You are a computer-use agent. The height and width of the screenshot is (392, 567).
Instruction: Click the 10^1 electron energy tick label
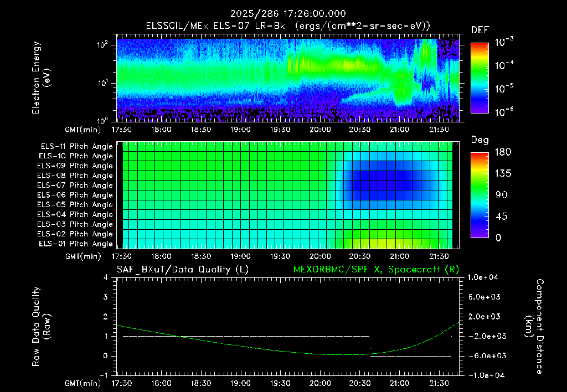pyautogui.click(x=102, y=83)
